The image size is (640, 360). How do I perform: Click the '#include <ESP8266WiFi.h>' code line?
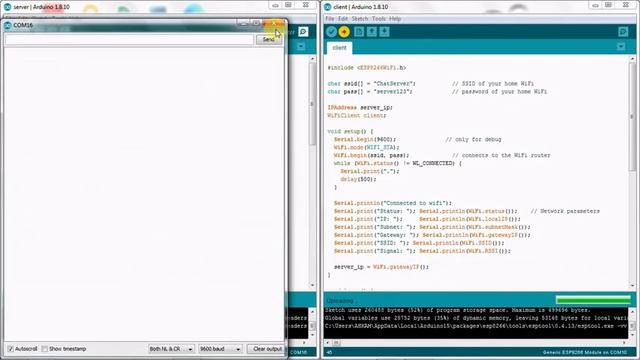pos(367,68)
